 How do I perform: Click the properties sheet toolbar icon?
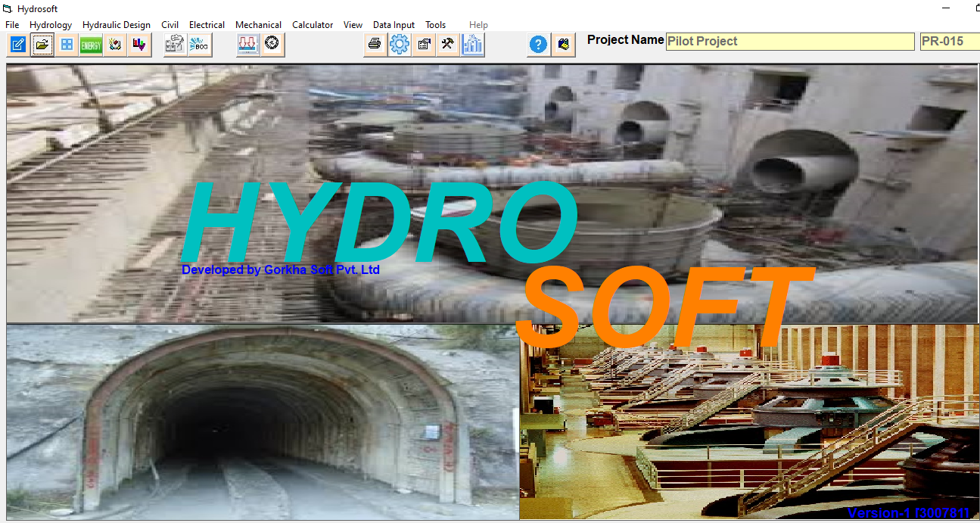coord(425,45)
